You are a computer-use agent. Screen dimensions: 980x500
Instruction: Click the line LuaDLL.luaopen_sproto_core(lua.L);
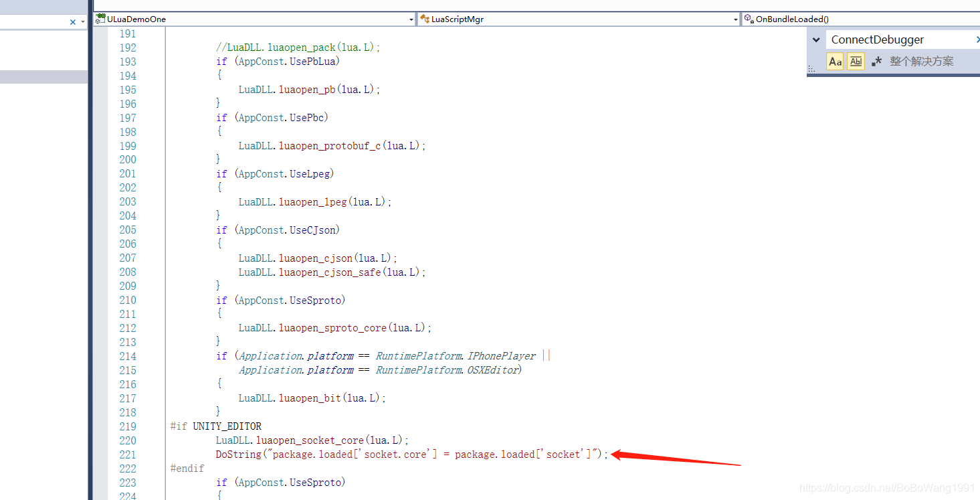point(335,329)
